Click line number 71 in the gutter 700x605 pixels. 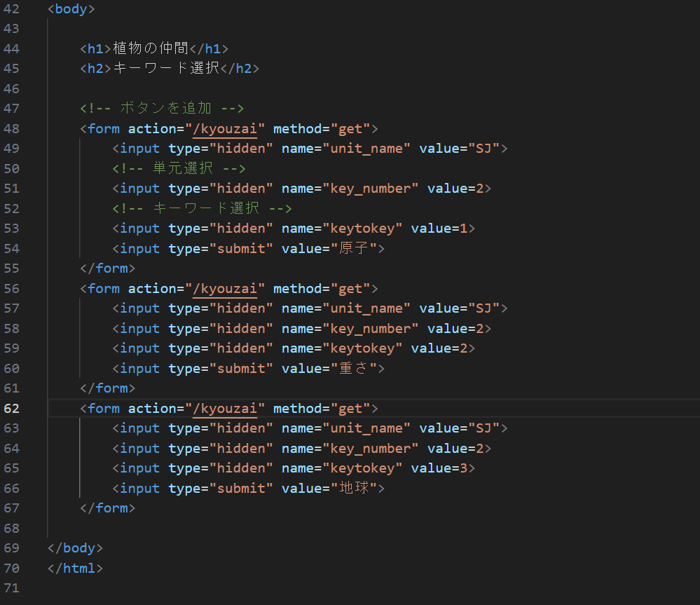tap(12, 587)
